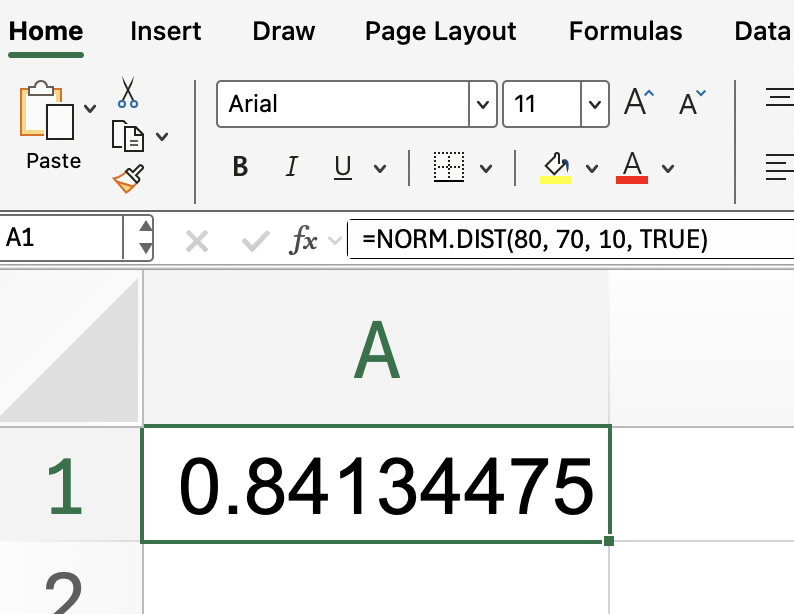
Task: Click the Paste clipboard icon
Action: click(x=47, y=112)
